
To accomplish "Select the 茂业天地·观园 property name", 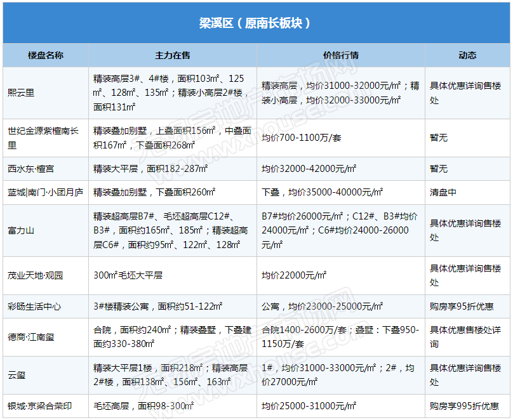I will (x=36, y=275).
